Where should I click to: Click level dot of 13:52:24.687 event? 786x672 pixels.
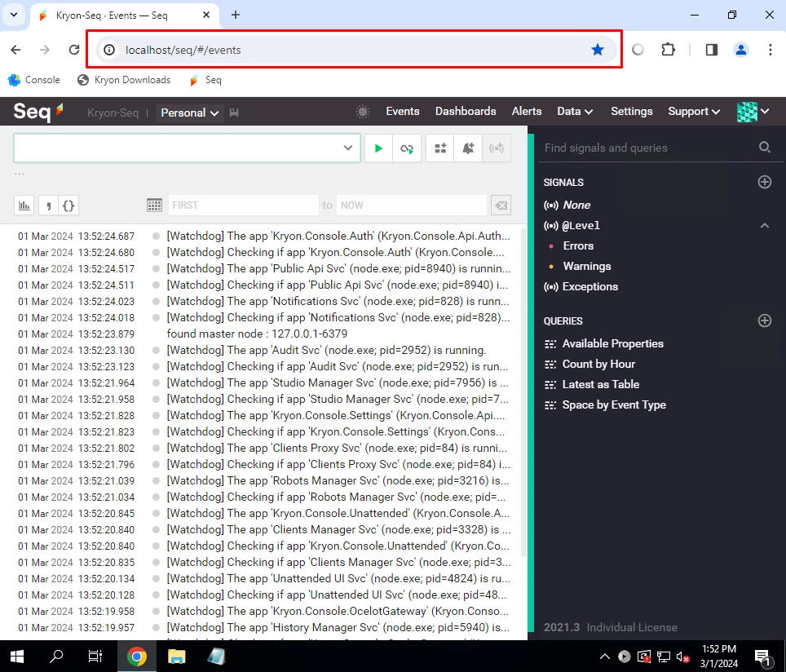[x=157, y=237]
